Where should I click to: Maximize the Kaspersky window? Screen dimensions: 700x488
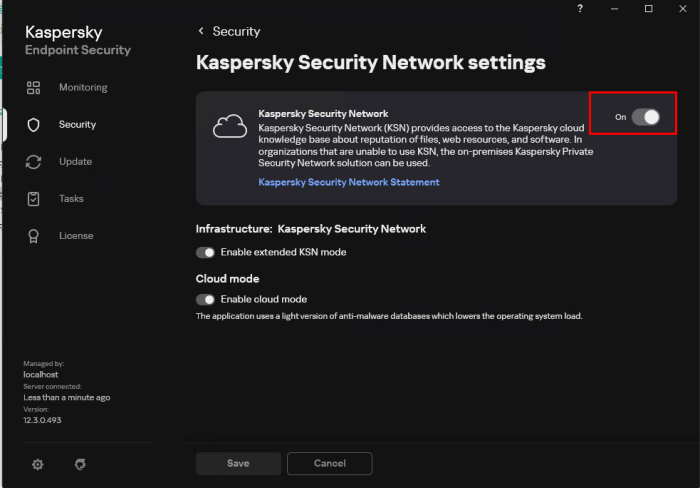coord(648,9)
